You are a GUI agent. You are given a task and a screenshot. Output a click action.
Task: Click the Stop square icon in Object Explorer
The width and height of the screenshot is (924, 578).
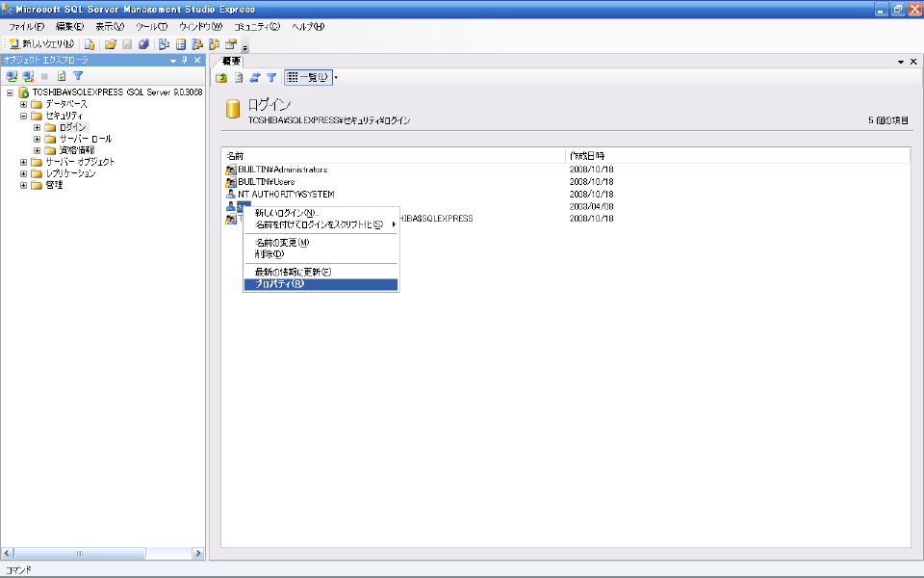click(45, 76)
